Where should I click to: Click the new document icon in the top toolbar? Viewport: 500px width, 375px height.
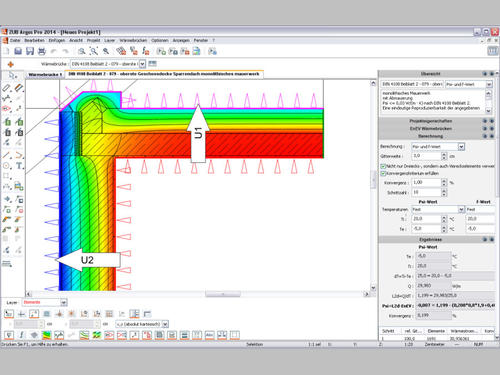tap(7, 51)
